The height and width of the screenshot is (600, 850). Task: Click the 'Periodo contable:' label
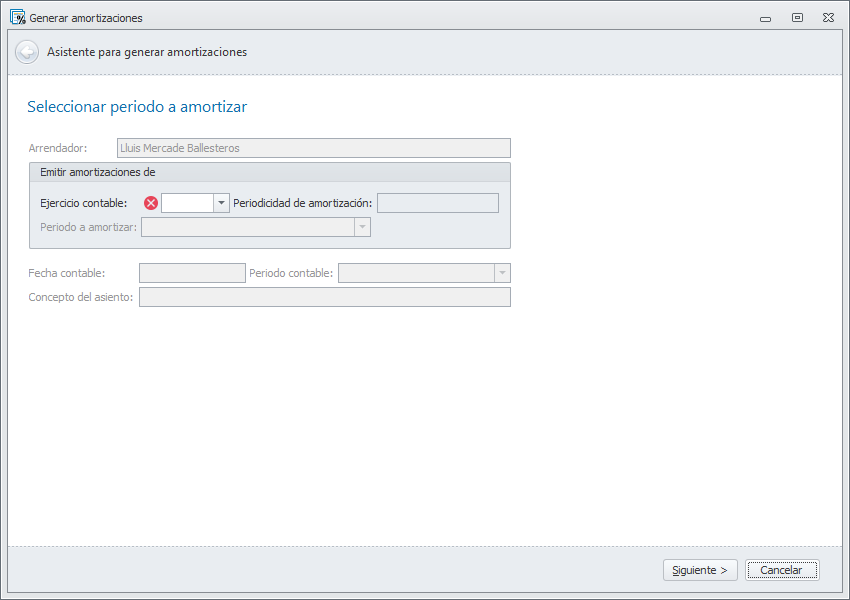click(x=291, y=273)
